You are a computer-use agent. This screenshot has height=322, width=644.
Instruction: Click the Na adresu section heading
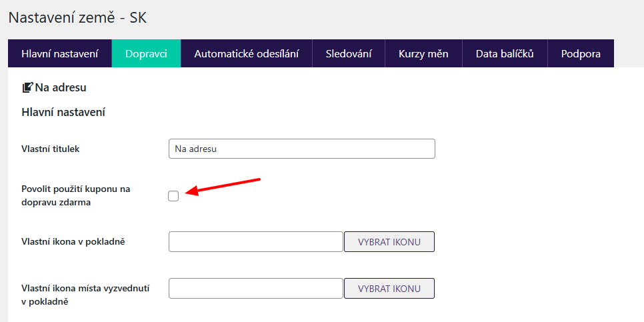pyautogui.click(x=61, y=87)
